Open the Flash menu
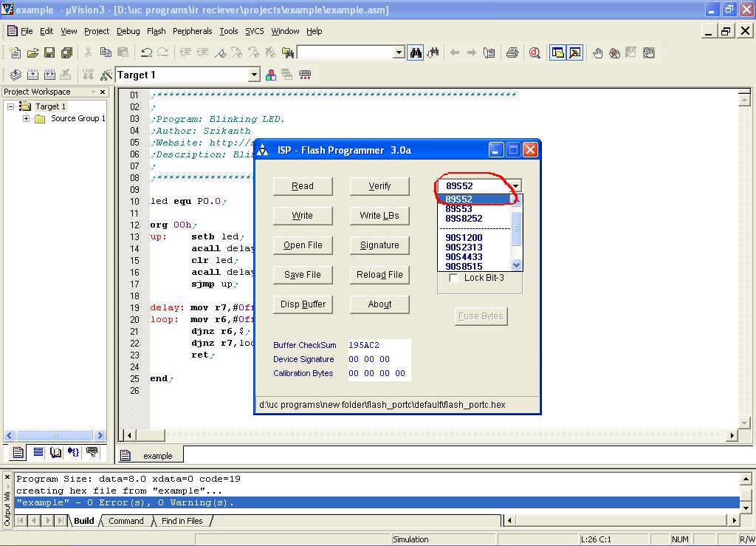756x546 pixels. click(x=157, y=31)
